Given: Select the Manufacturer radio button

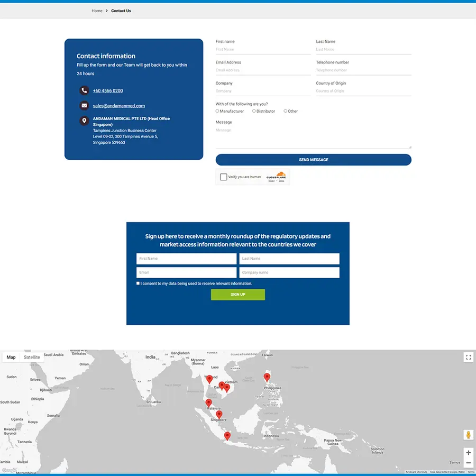Looking at the screenshot, I should point(217,111).
